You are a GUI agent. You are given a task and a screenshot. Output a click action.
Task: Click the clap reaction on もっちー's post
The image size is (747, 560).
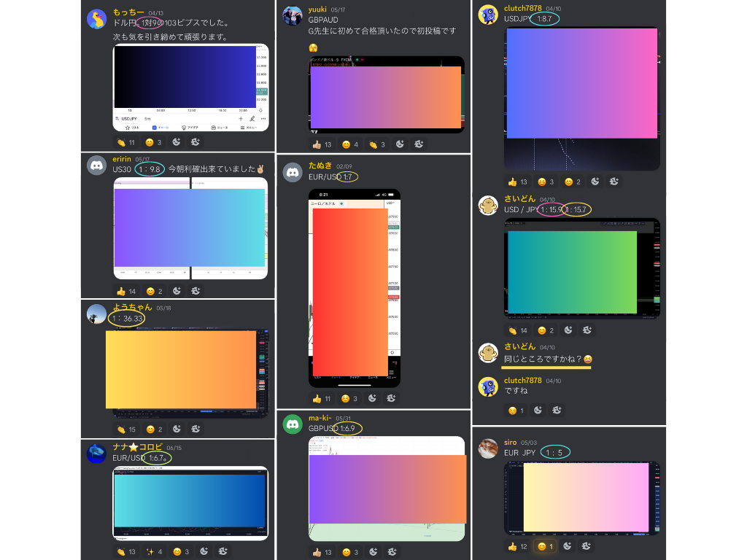pyautogui.click(x=125, y=142)
